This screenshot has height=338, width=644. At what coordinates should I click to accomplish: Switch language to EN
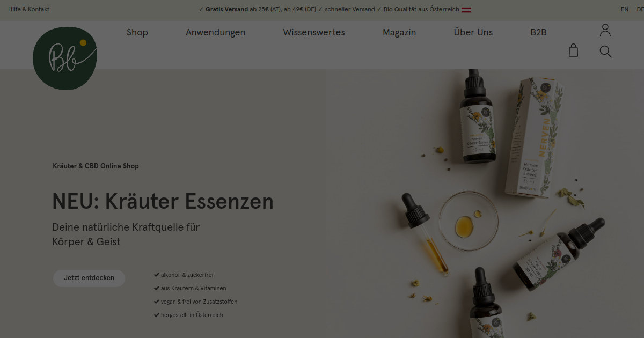pos(625,9)
